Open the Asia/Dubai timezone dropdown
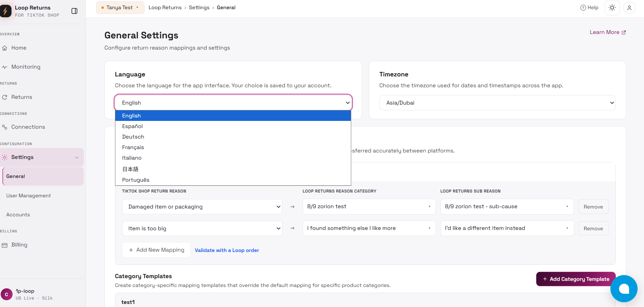Image resolution: width=644 pixels, height=307 pixels. (x=497, y=103)
